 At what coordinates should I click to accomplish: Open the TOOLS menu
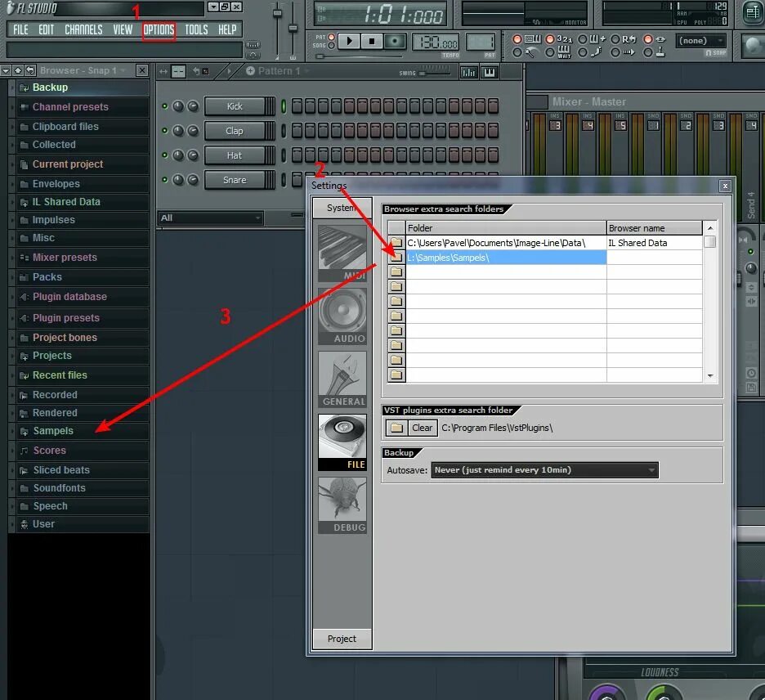tap(196, 29)
